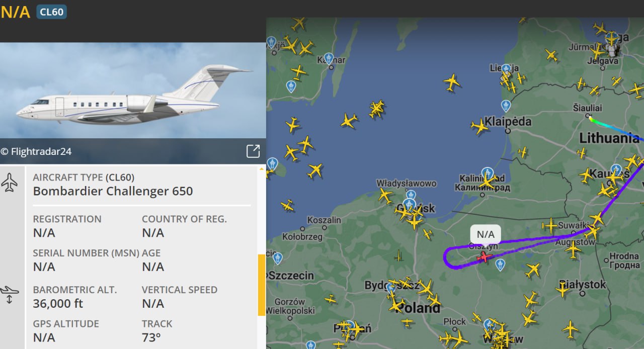Click the orange scrollbar of the details panel
Screen dimensions: 644x349
click(262, 285)
